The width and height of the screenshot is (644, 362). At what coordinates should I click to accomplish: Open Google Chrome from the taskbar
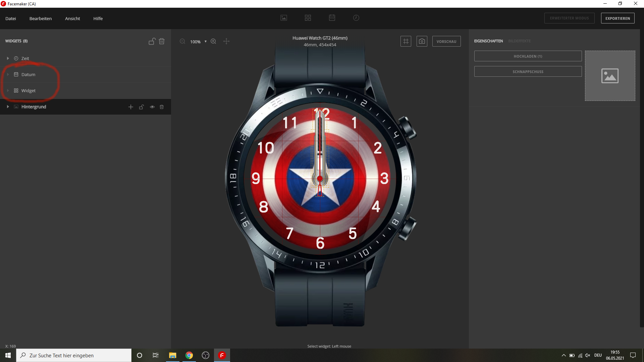pyautogui.click(x=189, y=355)
